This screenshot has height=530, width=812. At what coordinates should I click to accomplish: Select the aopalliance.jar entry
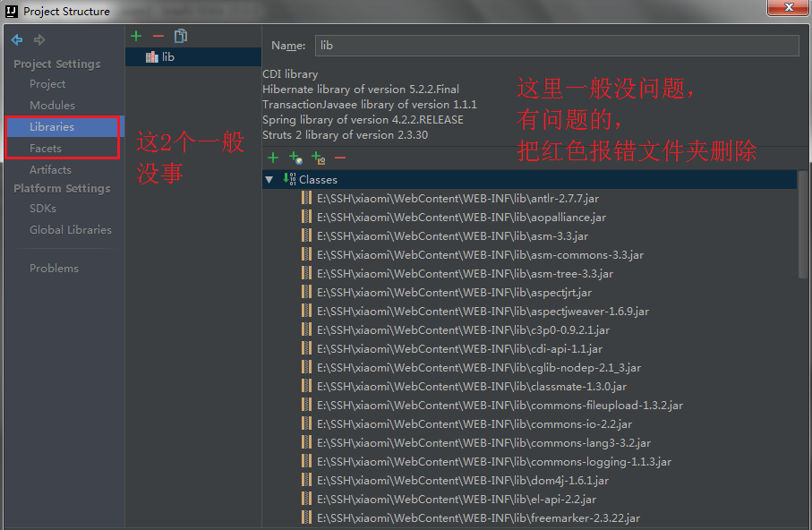[461, 217]
